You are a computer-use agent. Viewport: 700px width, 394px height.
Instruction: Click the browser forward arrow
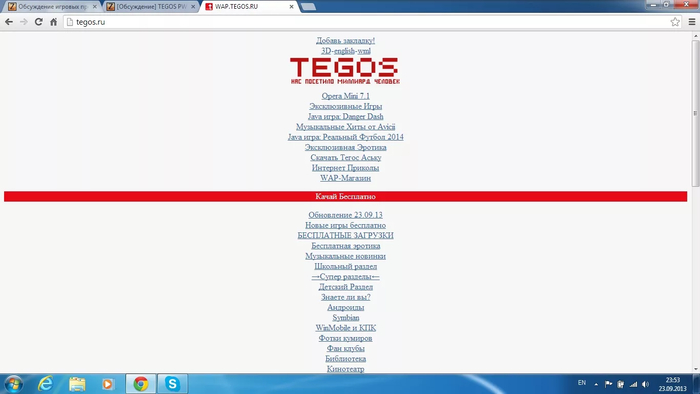tap(24, 22)
